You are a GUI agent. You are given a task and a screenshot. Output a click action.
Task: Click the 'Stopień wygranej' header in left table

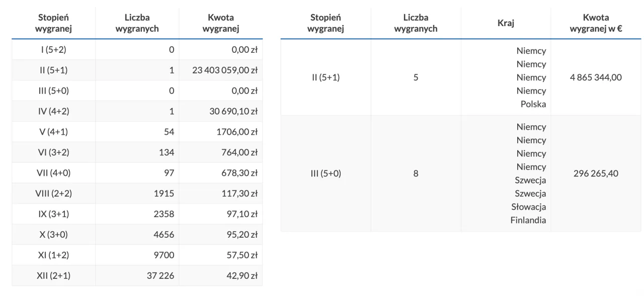pos(53,23)
